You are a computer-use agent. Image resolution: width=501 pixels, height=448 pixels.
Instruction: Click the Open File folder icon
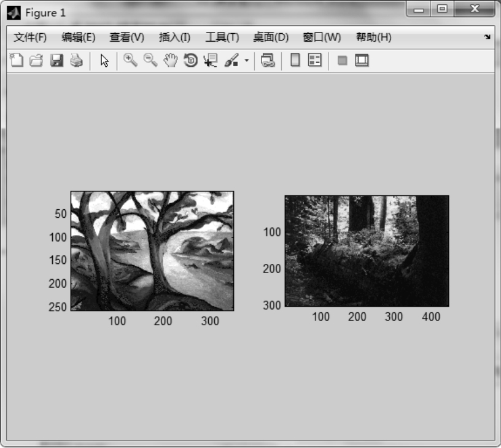coord(36,60)
